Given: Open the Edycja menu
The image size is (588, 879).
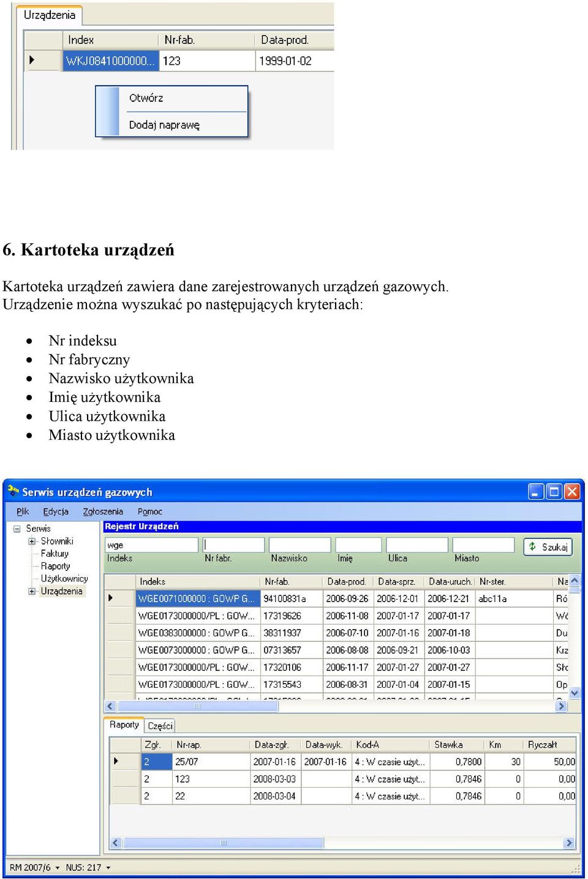Looking at the screenshot, I should [56, 511].
